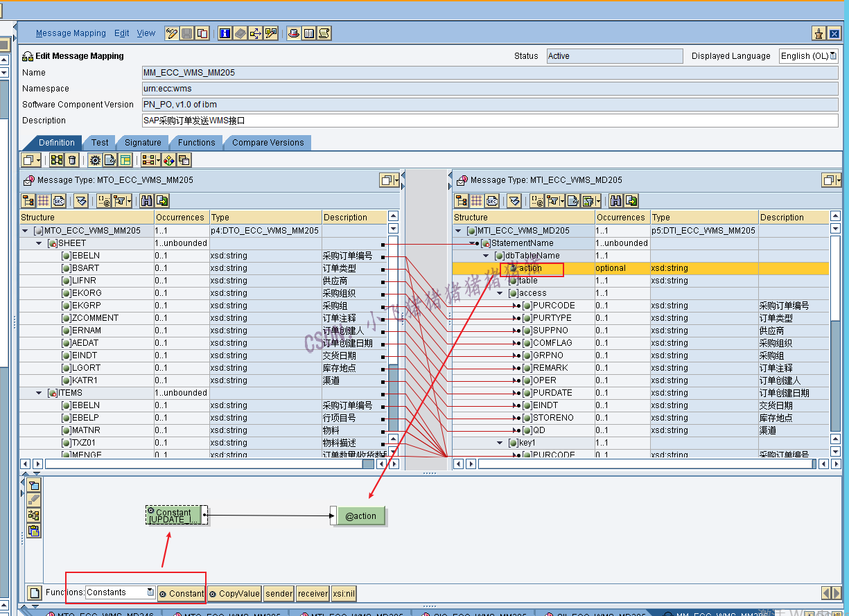This screenshot has height=616, width=849.
Task: Collapse the key1 node in target tree
Action: [x=500, y=443]
